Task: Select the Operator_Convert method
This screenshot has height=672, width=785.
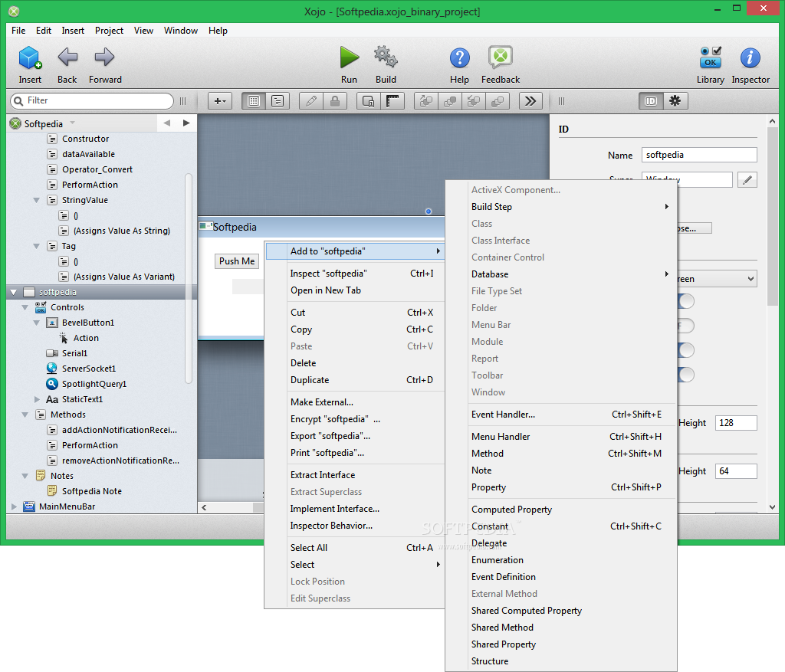Action: tap(97, 169)
